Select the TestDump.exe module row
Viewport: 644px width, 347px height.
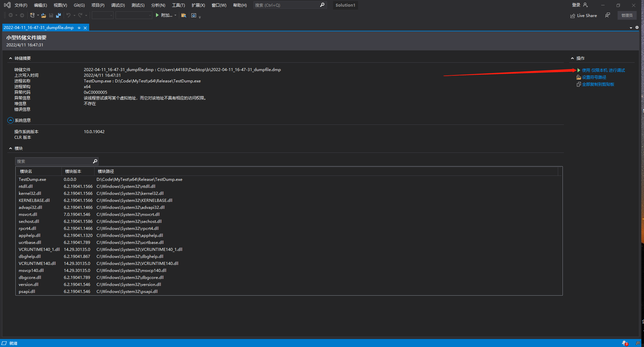[289, 180]
